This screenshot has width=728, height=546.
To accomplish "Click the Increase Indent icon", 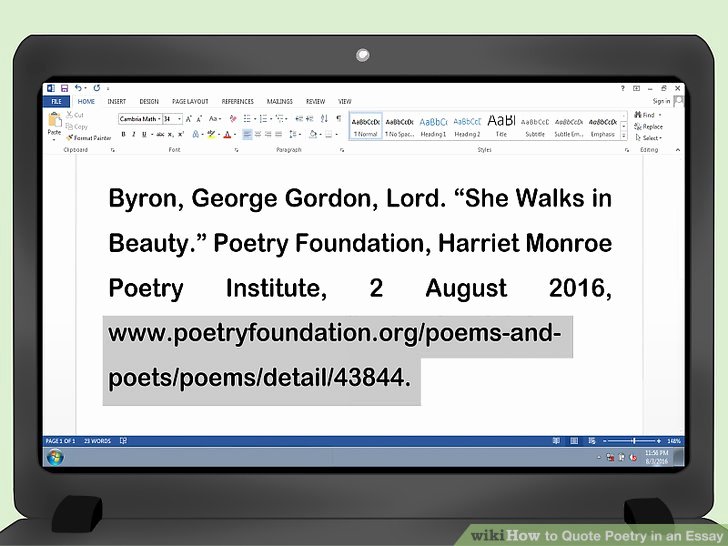I will click(x=308, y=119).
